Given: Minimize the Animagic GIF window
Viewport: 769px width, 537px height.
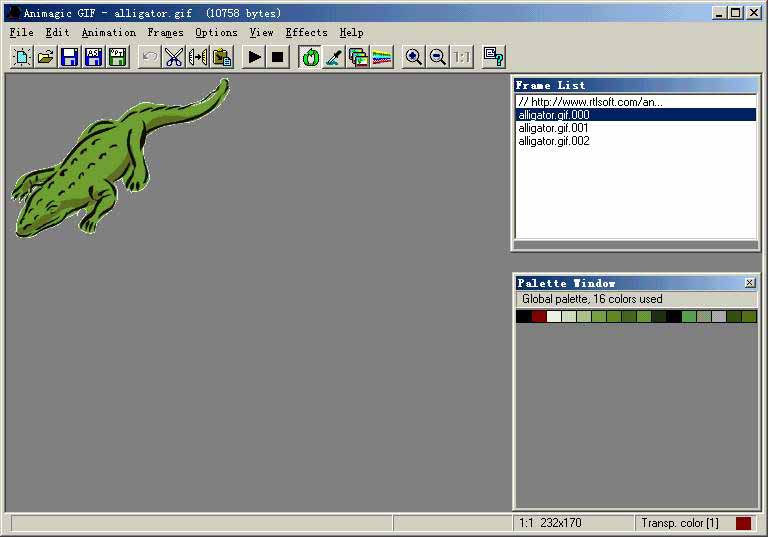Looking at the screenshot, I should pyautogui.click(x=719, y=13).
